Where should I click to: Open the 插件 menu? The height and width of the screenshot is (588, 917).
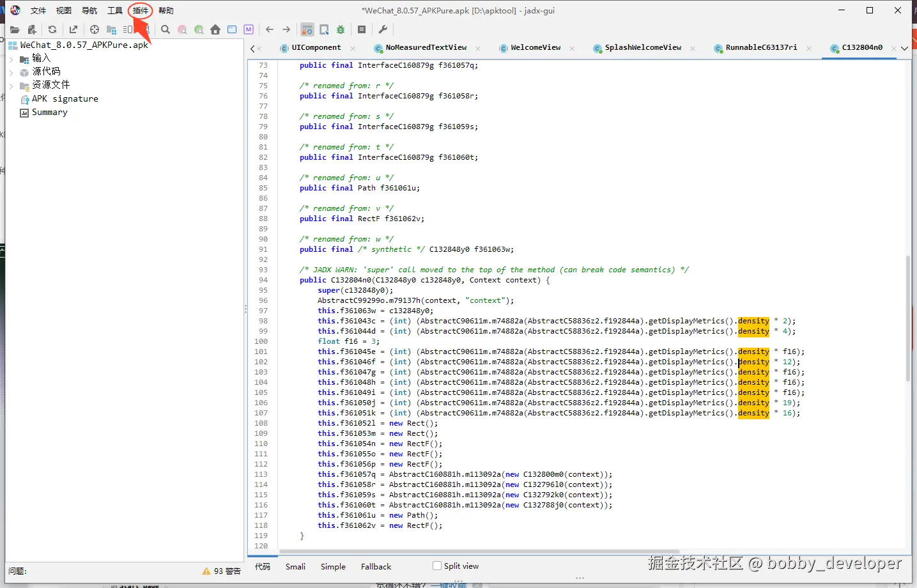141,11
